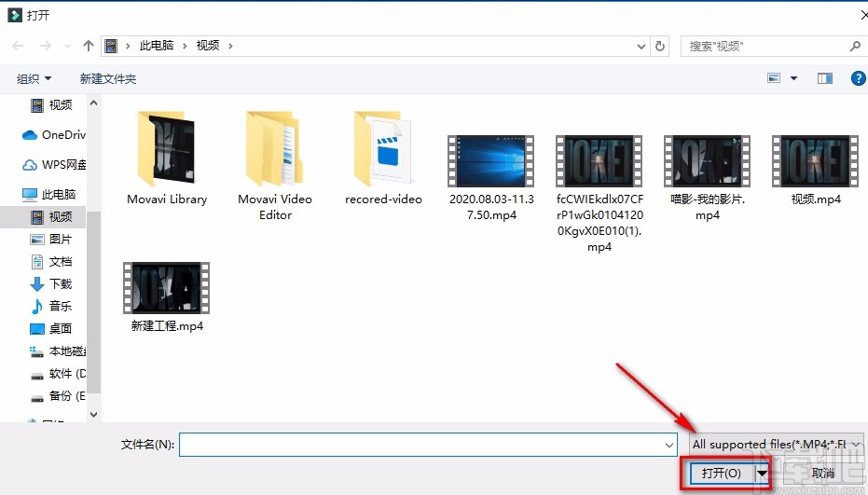The width and height of the screenshot is (868, 495).
Task: Open address bar history dropdown
Action: pyautogui.click(x=641, y=47)
